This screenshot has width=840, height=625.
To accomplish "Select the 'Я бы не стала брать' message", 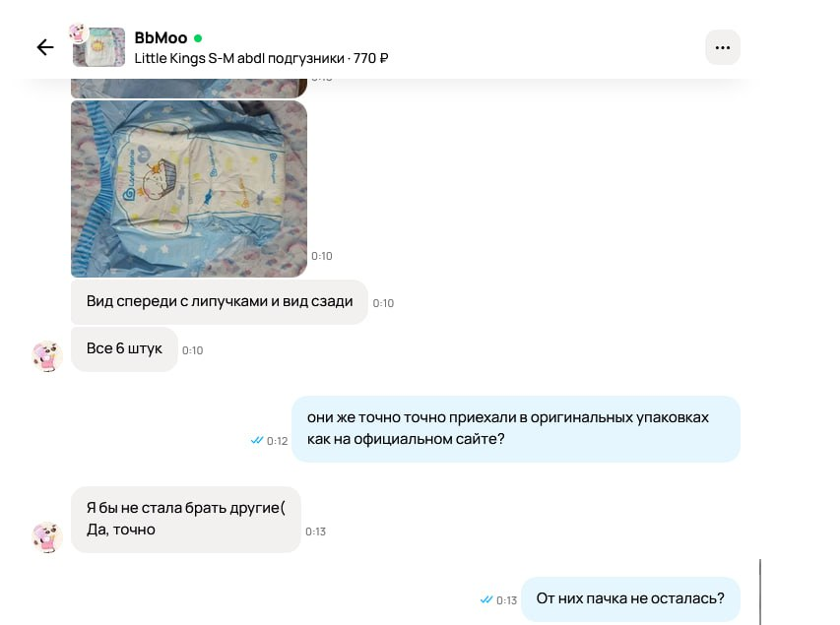I will pyautogui.click(x=186, y=519).
